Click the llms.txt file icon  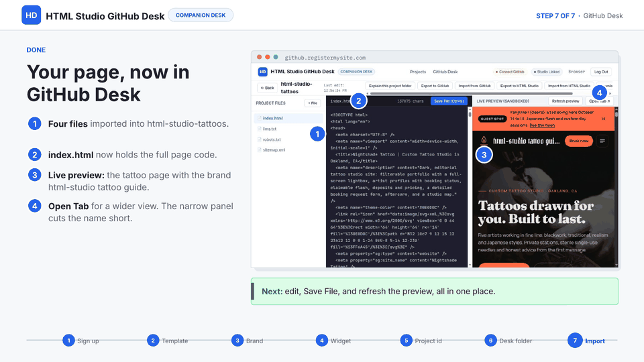(260, 129)
